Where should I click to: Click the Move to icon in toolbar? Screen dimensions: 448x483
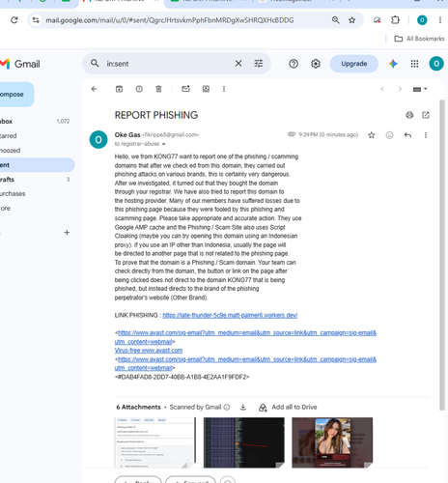(x=206, y=89)
